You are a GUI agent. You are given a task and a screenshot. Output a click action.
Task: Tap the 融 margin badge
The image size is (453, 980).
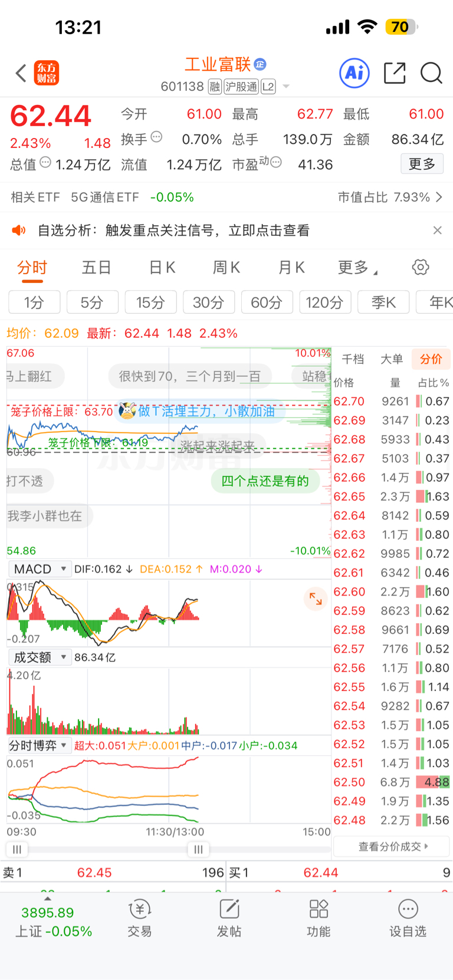[x=215, y=87]
